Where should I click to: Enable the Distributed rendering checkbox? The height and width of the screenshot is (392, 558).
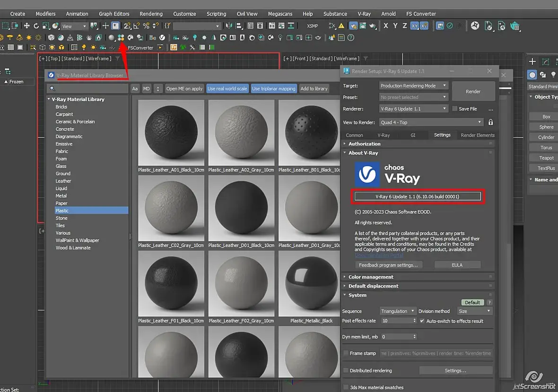(x=346, y=371)
